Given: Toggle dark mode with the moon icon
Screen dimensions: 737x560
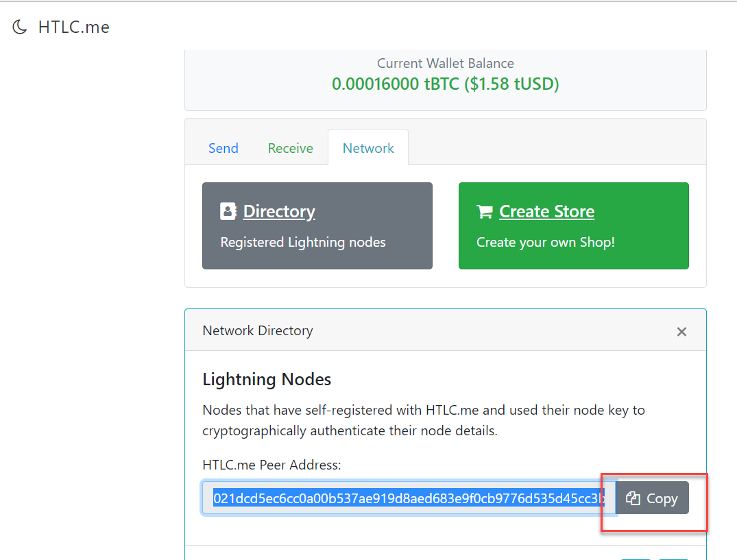Looking at the screenshot, I should click(x=19, y=27).
